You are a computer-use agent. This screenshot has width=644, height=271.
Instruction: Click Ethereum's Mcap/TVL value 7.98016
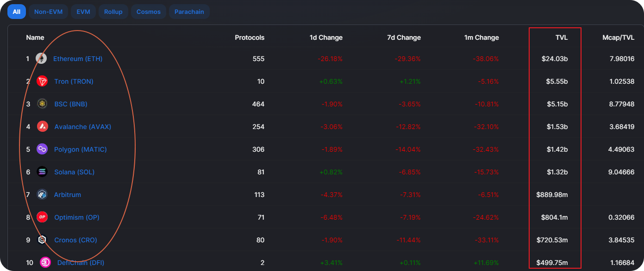click(621, 59)
